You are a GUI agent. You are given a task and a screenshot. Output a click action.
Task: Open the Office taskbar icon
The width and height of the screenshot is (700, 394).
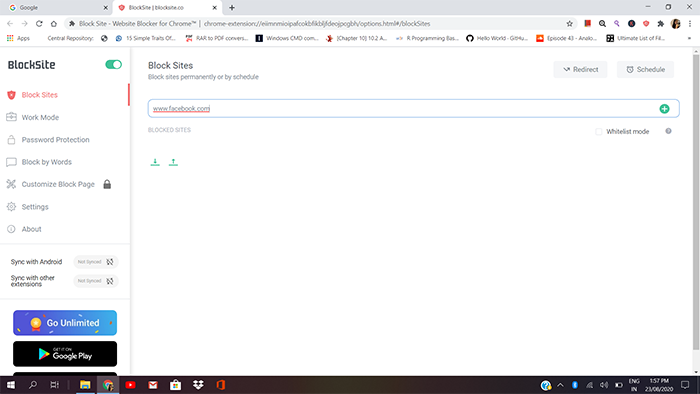pyautogui.click(x=221, y=385)
